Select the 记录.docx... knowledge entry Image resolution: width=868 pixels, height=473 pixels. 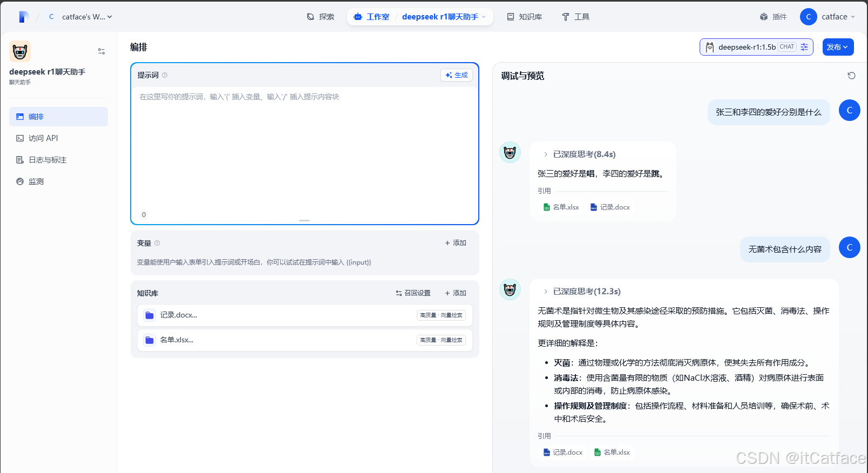pos(304,315)
